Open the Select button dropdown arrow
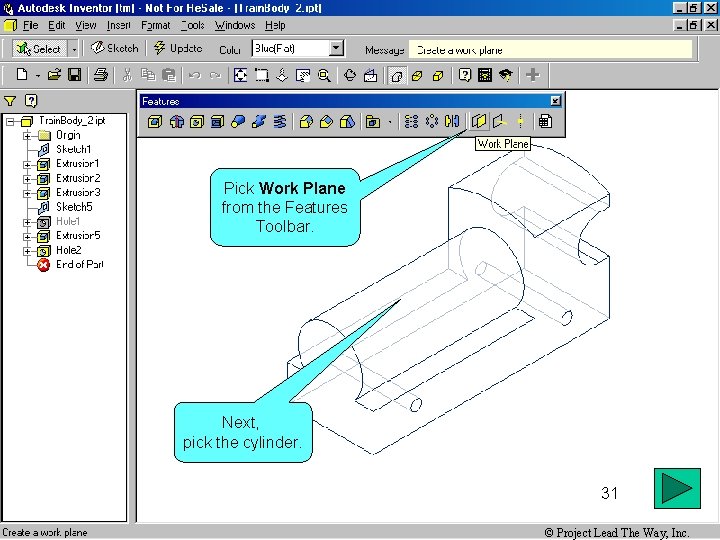Image resolution: width=720 pixels, height=540 pixels. click(x=73, y=48)
